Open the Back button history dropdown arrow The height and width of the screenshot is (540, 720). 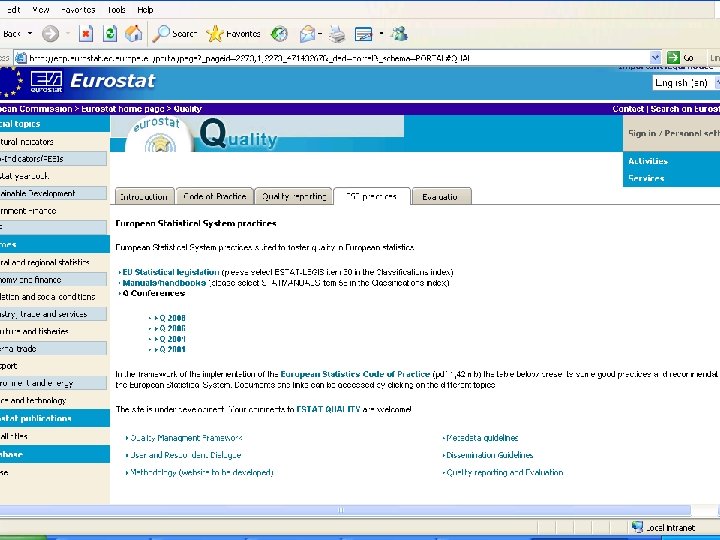coord(30,34)
